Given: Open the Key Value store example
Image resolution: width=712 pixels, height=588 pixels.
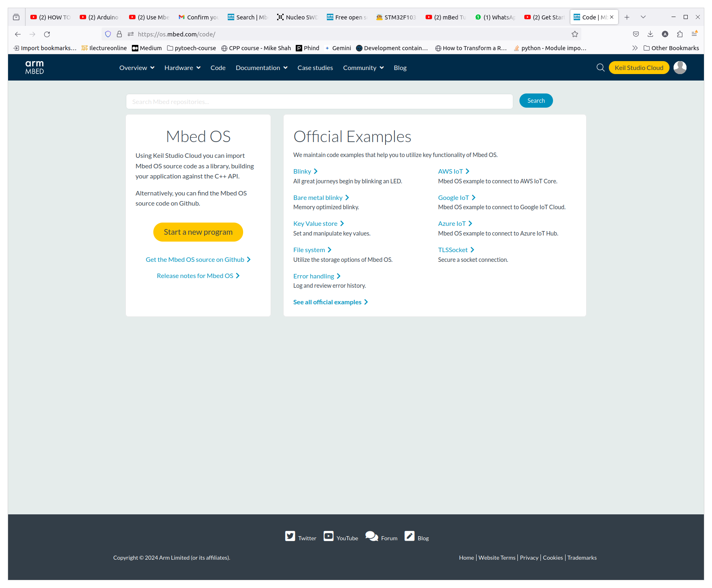Looking at the screenshot, I should pyautogui.click(x=319, y=223).
